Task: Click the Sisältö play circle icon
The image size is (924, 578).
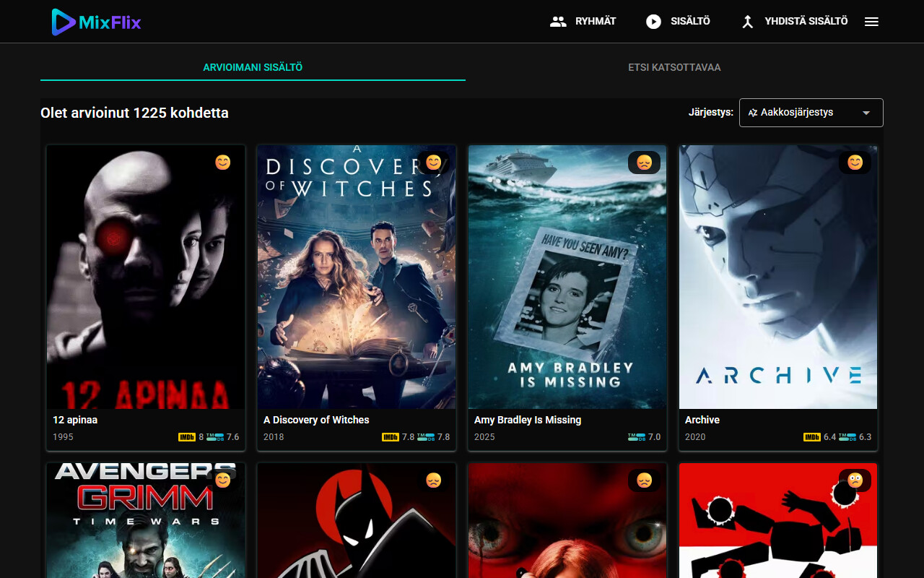Action: click(x=653, y=22)
